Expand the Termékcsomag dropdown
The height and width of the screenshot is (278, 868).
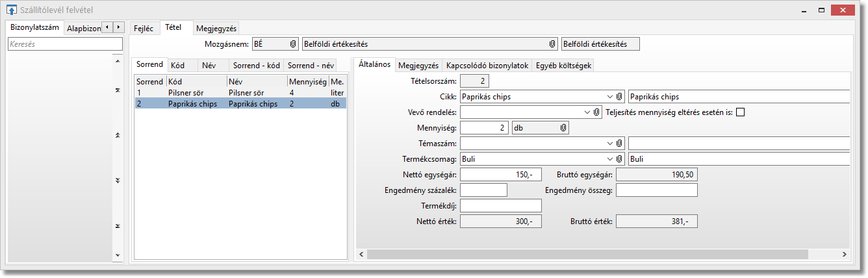[609, 159]
